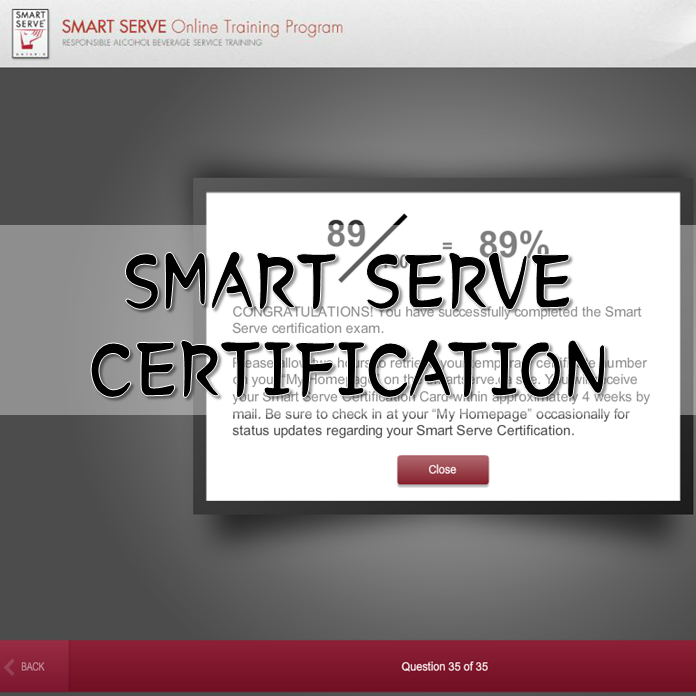
Task: Click the 'Responsible Alcohol Beverage Service Training' subtitle
Action: pos(162,43)
